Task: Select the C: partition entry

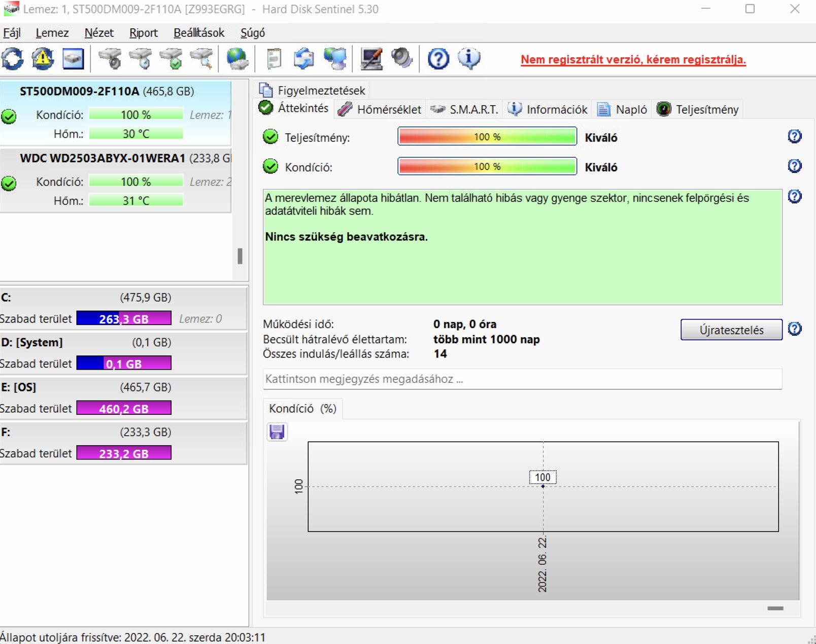Action: pos(123,308)
